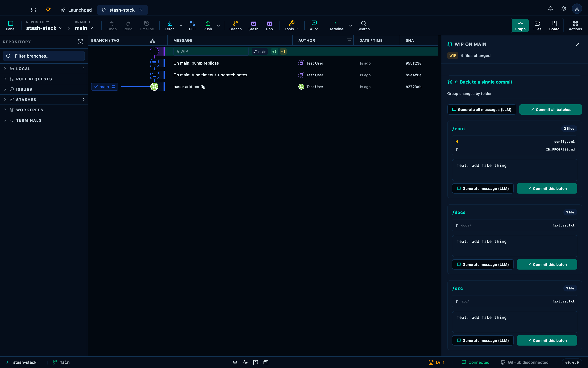The width and height of the screenshot is (588, 368).
Task: Click Back to a single commit link
Action: point(483,82)
